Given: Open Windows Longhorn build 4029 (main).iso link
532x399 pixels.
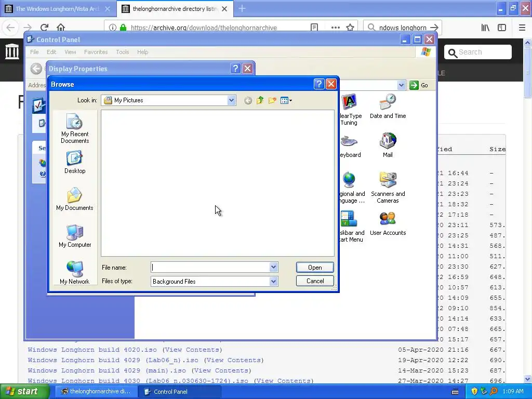Looking at the screenshot, I should 107,370.
